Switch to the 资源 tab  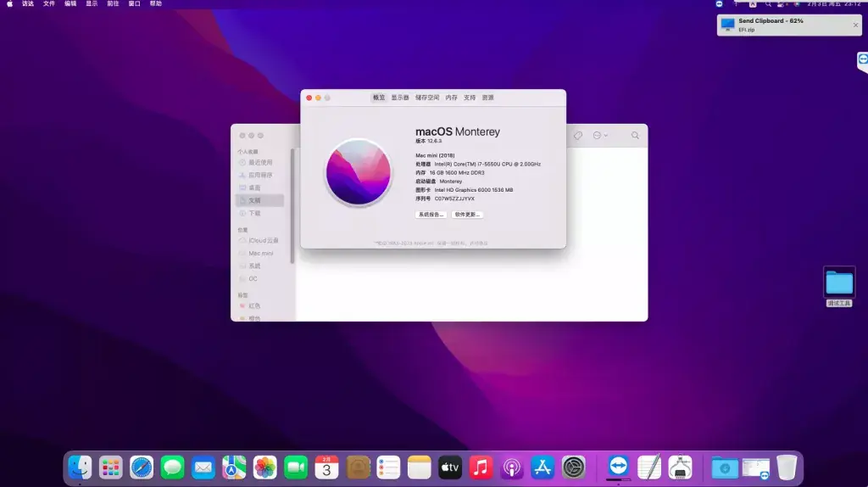pyautogui.click(x=487, y=98)
